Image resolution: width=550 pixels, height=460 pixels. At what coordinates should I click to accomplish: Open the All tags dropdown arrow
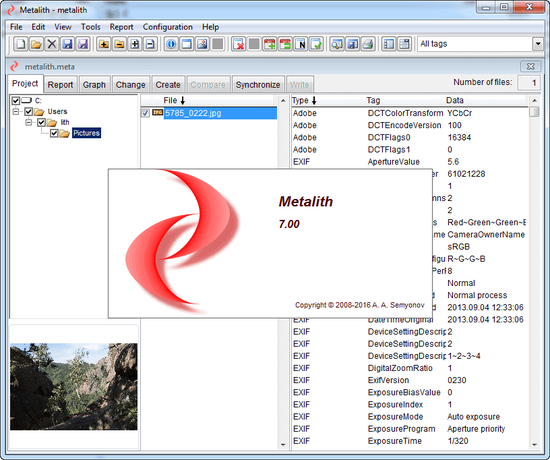[538, 44]
